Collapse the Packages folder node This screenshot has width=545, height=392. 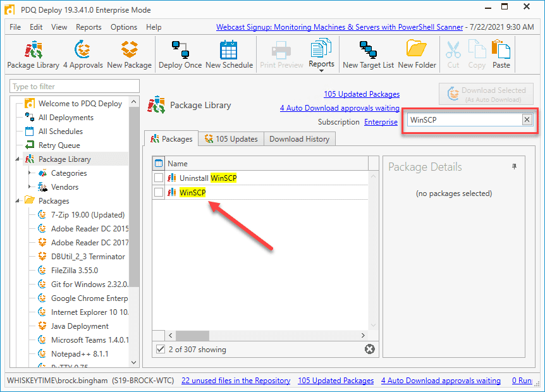tap(17, 201)
